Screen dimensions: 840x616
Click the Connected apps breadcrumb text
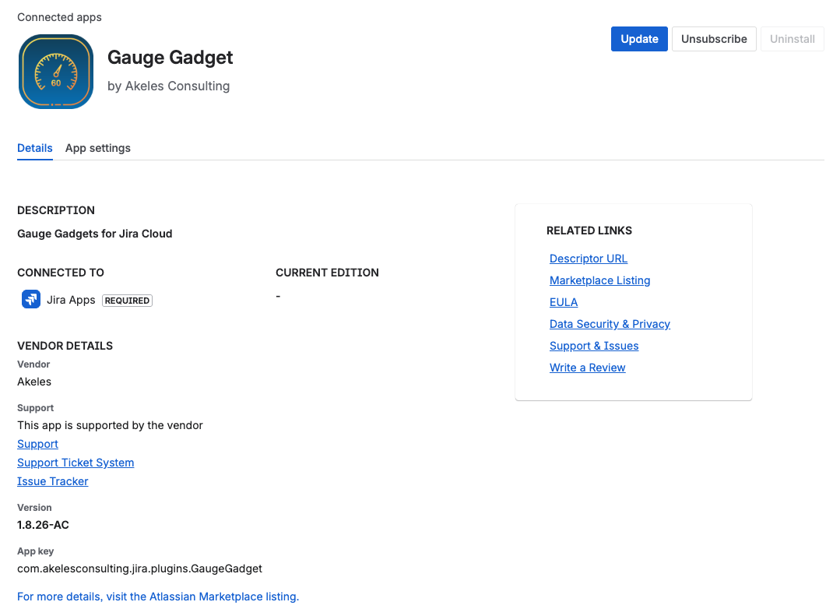[x=59, y=17]
